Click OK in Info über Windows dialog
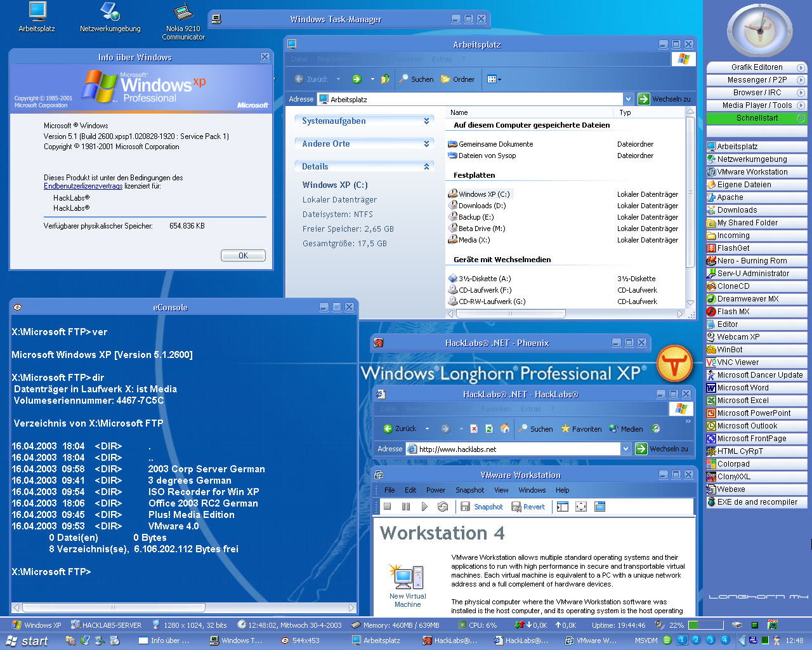This screenshot has width=812, height=650. [x=243, y=255]
